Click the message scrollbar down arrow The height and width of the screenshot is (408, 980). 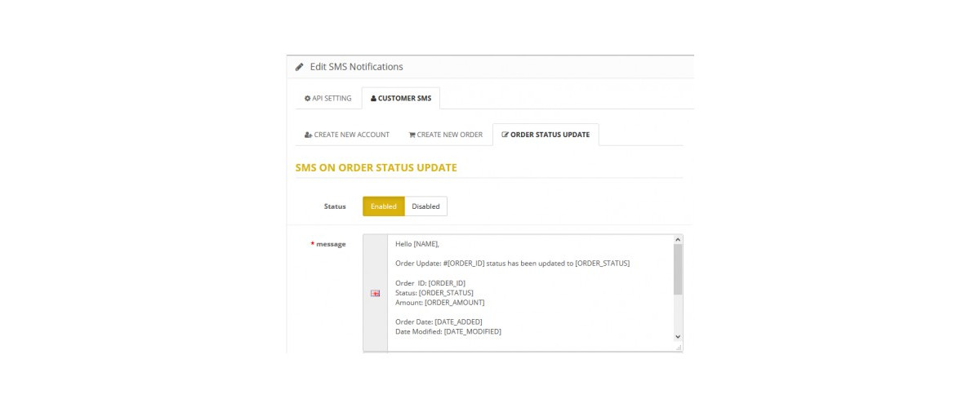click(678, 336)
